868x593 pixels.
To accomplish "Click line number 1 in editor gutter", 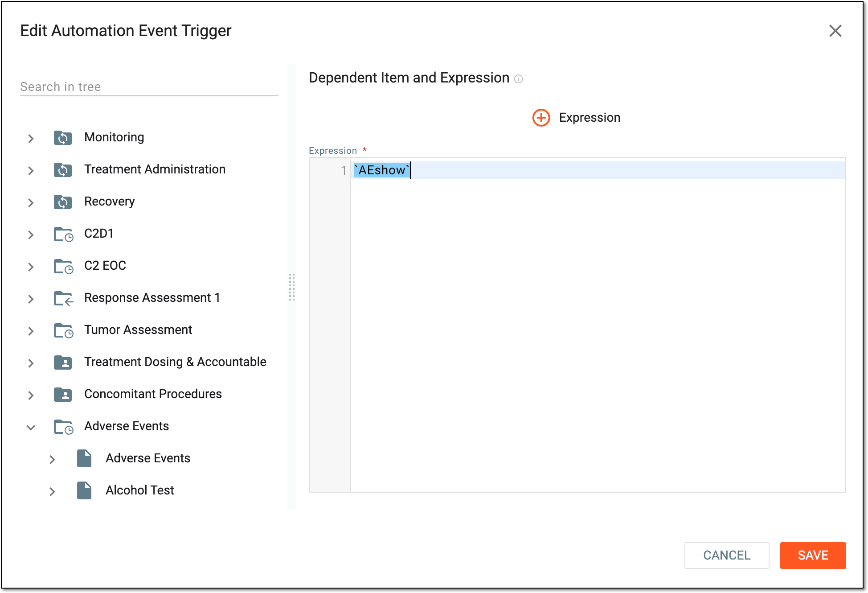I will (x=344, y=170).
